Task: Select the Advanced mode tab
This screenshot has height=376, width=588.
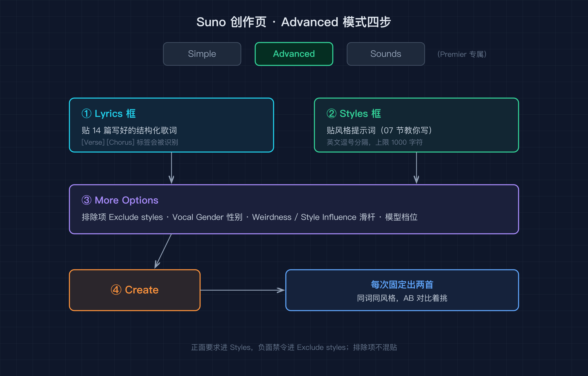Action: pyautogui.click(x=294, y=54)
